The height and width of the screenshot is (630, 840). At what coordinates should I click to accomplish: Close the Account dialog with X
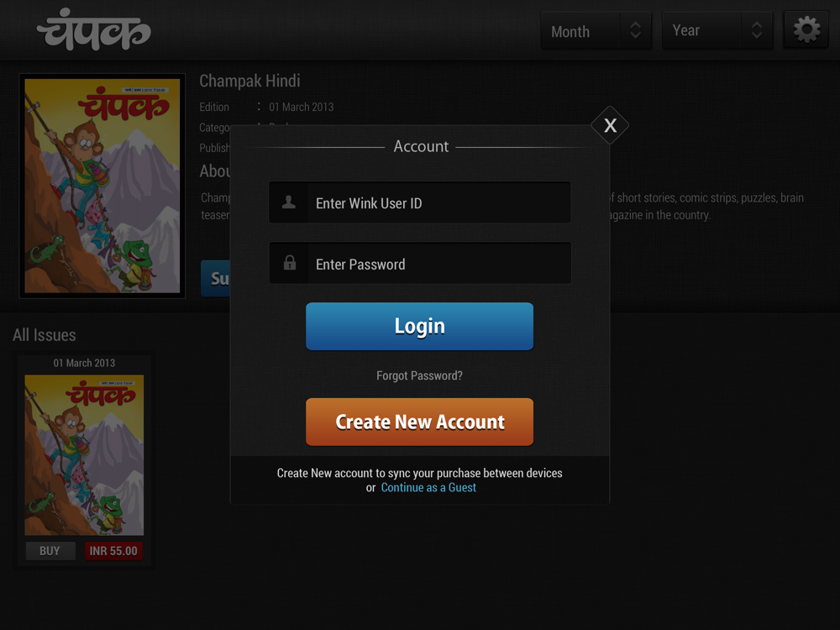(x=610, y=125)
